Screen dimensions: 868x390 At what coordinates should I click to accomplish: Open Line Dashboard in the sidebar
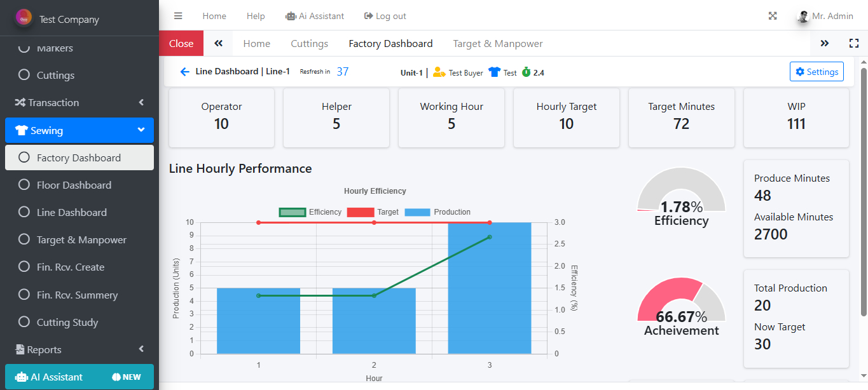[79, 212]
